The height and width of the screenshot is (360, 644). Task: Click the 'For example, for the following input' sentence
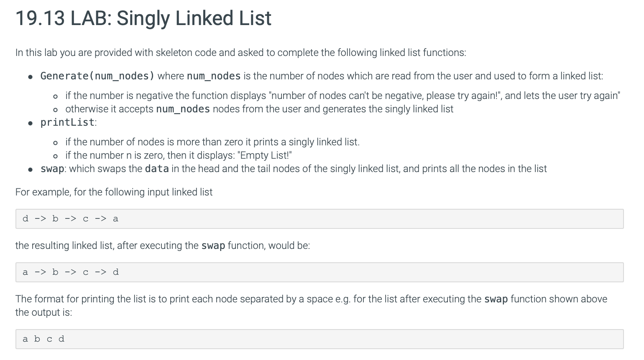[114, 192]
